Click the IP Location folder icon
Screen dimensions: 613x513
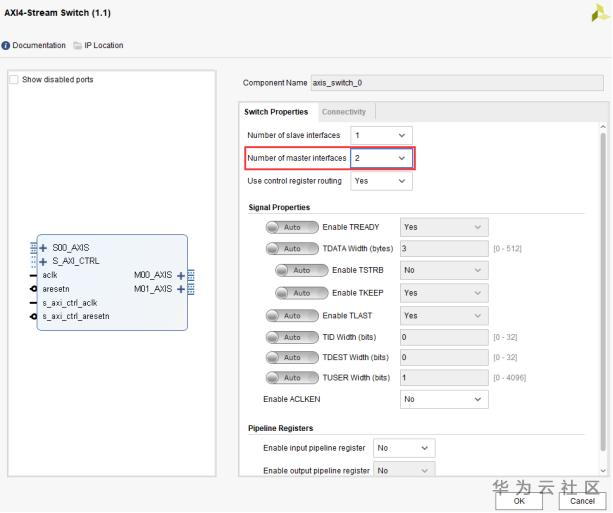pyautogui.click(x=76, y=46)
